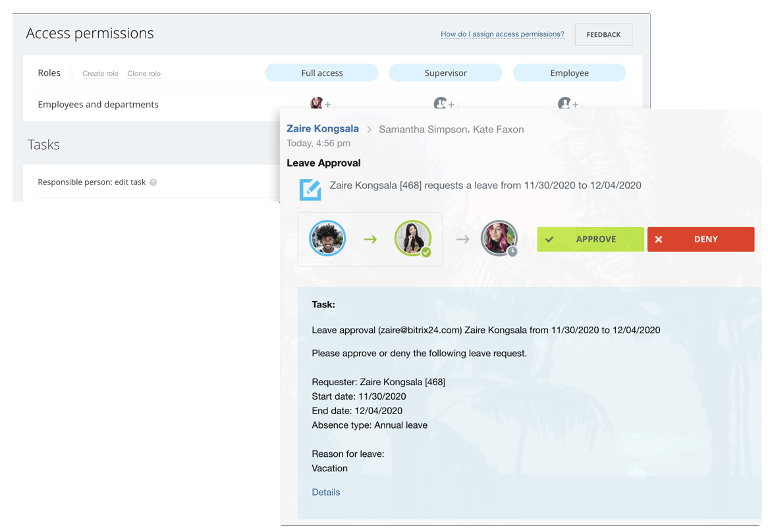Select the Employee role header

(569, 73)
